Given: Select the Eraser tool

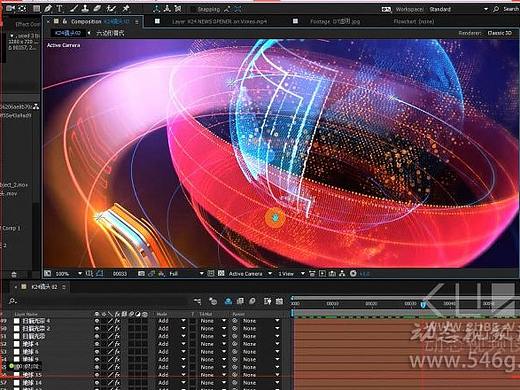Looking at the screenshot, I should (x=97, y=9).
